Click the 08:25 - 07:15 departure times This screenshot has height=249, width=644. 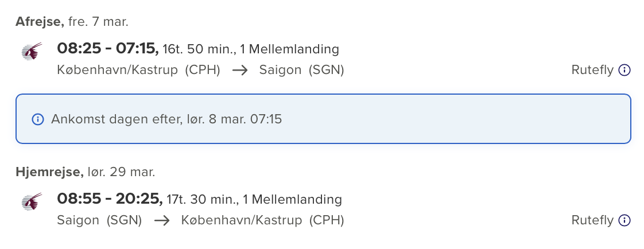pyautogui.click(x=107, y=49)
